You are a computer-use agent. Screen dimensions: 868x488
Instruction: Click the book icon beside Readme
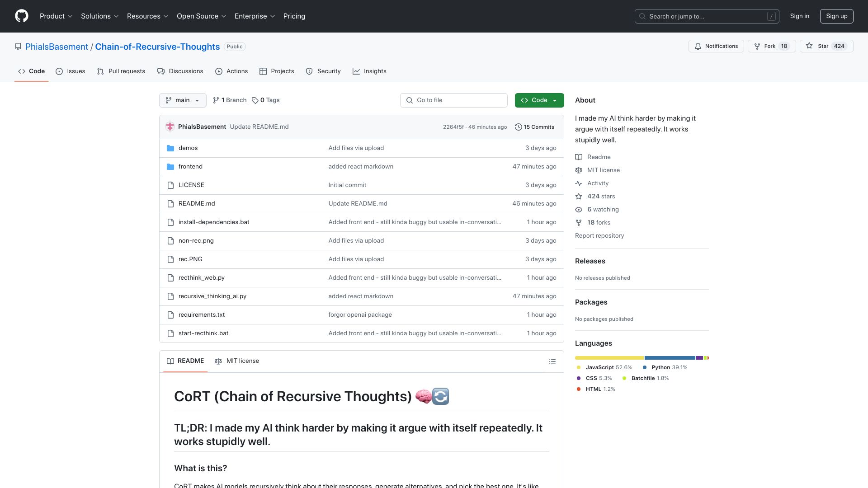click(x=579, y=157)
